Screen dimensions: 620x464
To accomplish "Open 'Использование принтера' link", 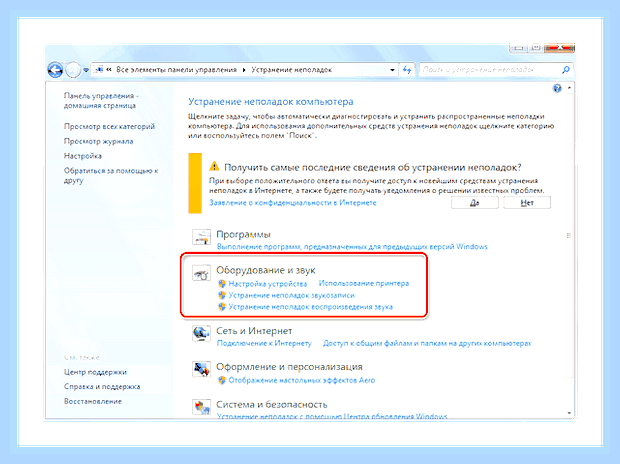I will tap(364, 283).
